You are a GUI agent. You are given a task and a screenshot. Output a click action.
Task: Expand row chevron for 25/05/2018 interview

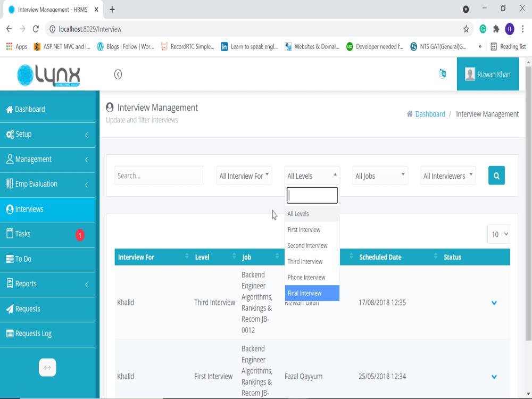pos(494,377)
